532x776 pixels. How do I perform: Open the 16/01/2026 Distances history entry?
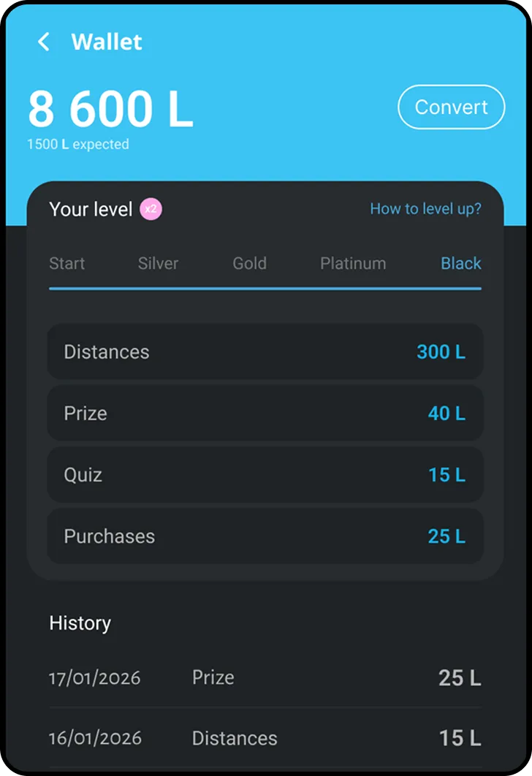pyautogui.click(x=265, y=738)
